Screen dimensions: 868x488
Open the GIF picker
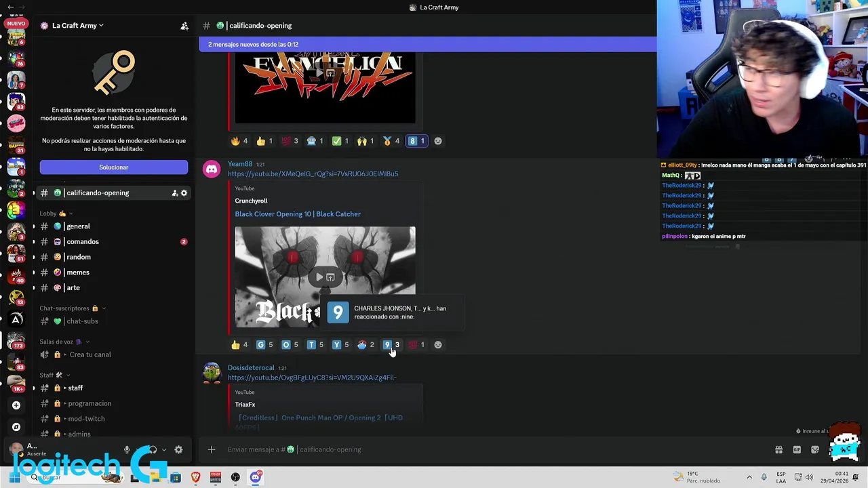[797, 449]
